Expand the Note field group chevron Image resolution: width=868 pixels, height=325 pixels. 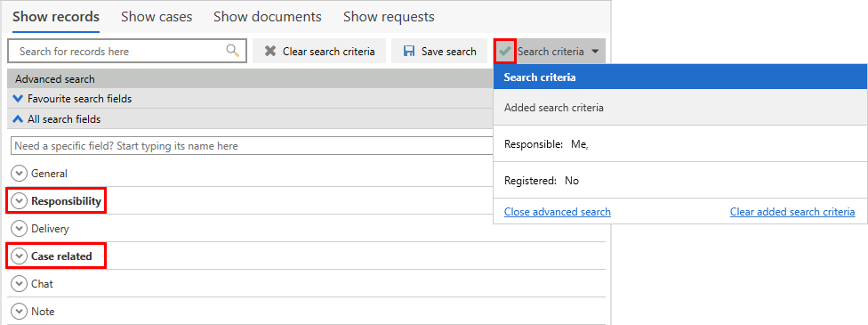(20, 311)
